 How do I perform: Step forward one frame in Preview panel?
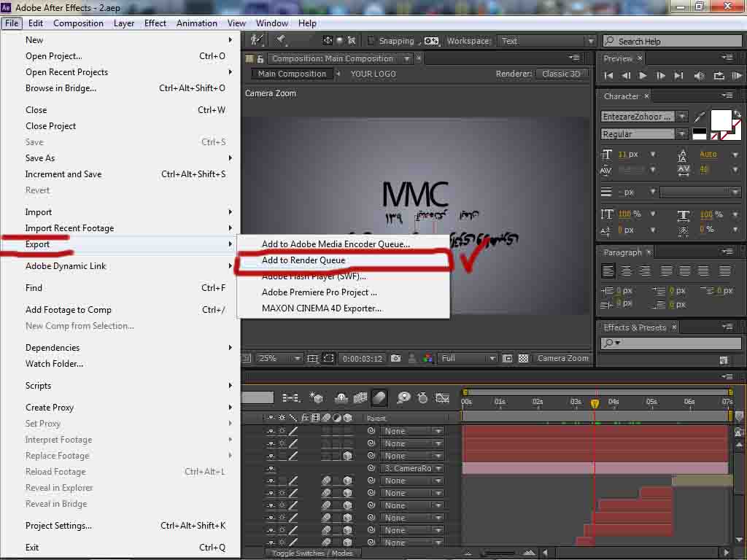point(660,76)
